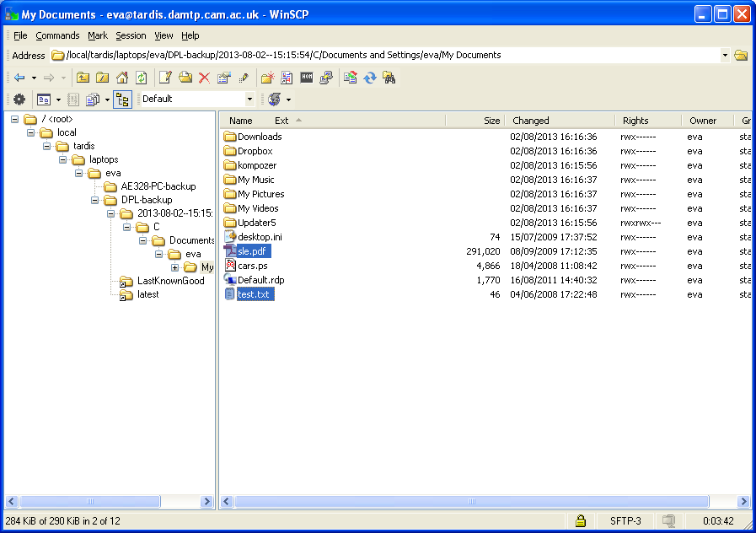This screenshot has width=756, height=533.
Task: Open the Address path dropdown arrow
Action: 725,56
